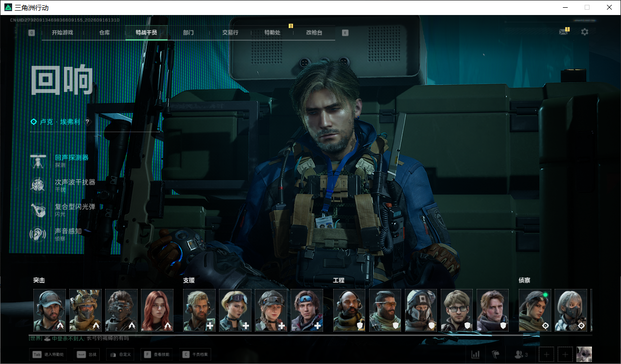
Task: Click the player avatar in bottom corner
Action: [x=584, y=354]
